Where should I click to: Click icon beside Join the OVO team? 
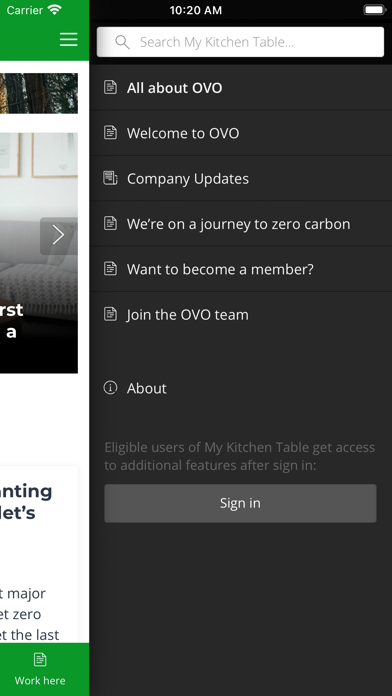coord(111,314)
